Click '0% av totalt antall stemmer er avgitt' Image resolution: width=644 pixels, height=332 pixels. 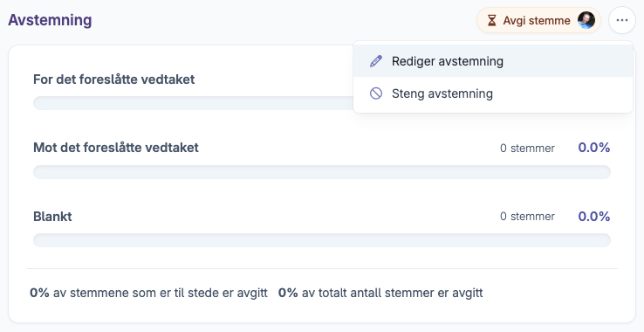click(x=380, y=293)
